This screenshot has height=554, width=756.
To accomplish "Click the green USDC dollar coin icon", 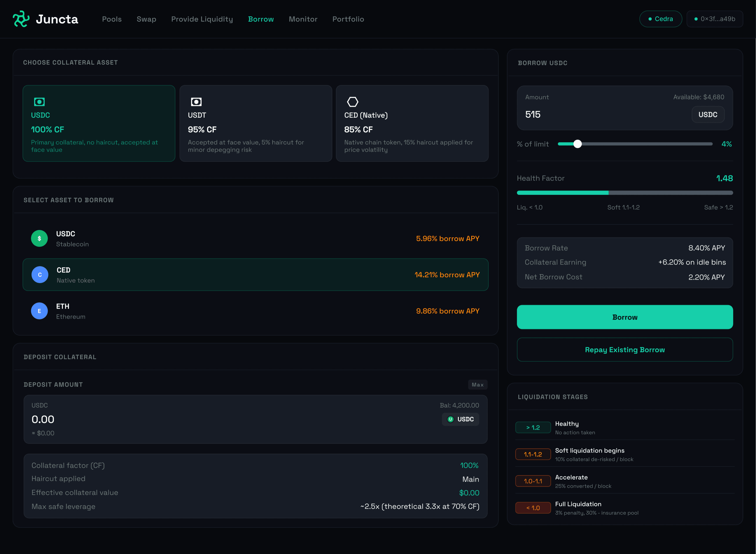I will [x=40, y=239].
